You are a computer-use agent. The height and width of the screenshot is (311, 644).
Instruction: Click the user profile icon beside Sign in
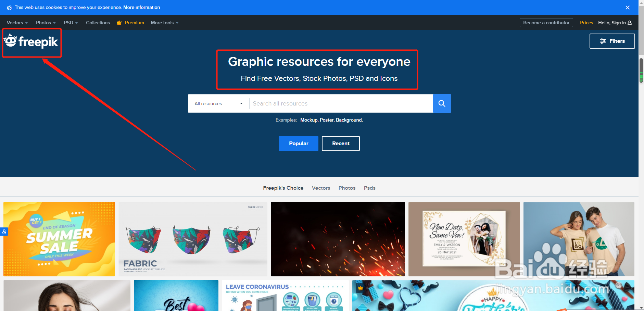(x=629, y=23)
